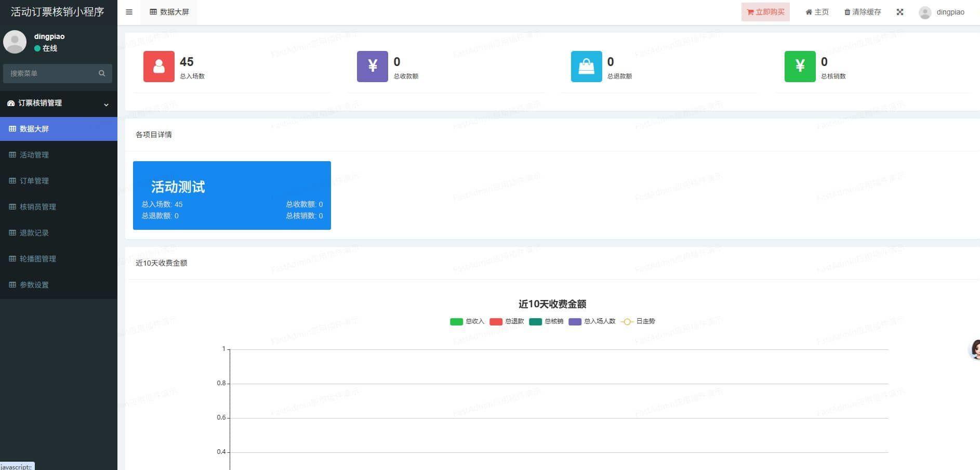Click the 总入场人数 purple legend swatch
This screenshot has height=470, width=980.
point(575,321)
